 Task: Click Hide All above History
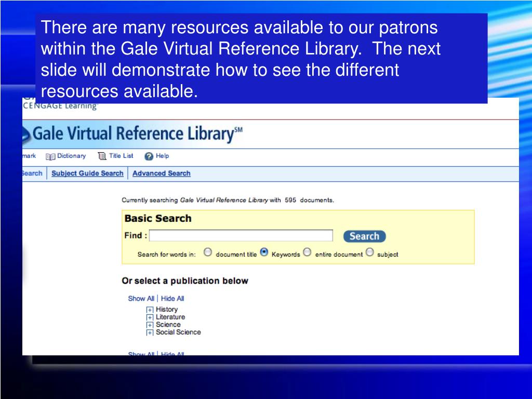(172, 299)
